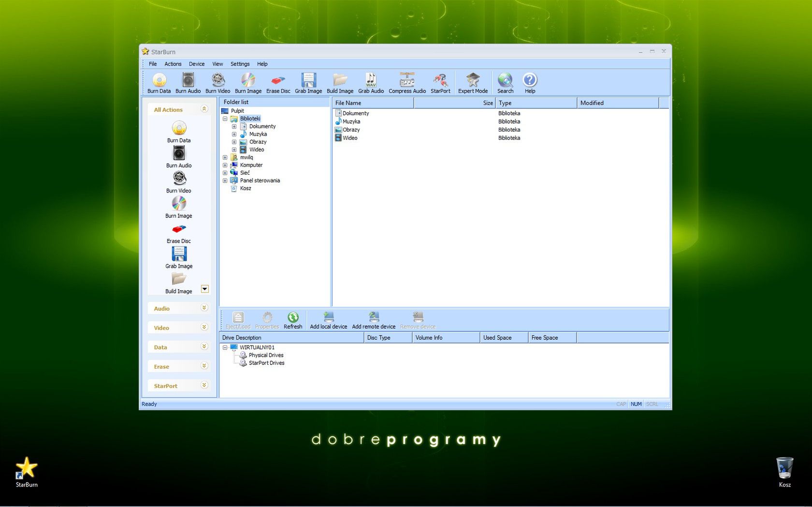Select Burn Video in All Actions sidebar

point(179,182)
